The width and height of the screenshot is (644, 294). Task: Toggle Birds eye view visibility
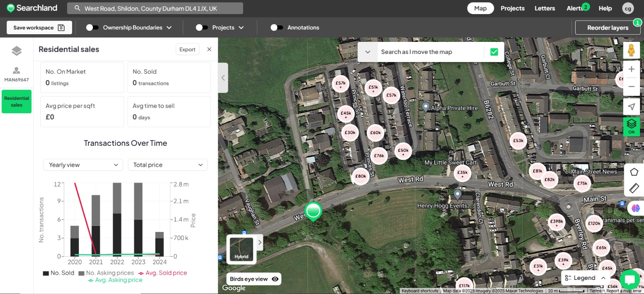click(x=275, y=279)
